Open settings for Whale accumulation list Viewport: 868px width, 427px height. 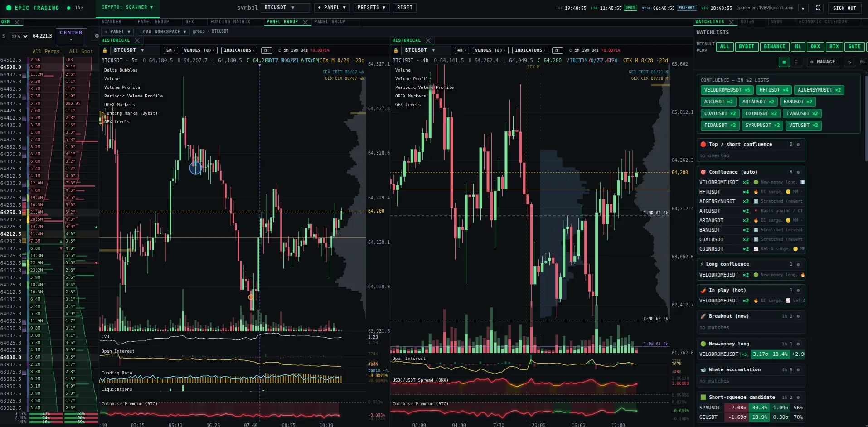[x=798, y=370]
